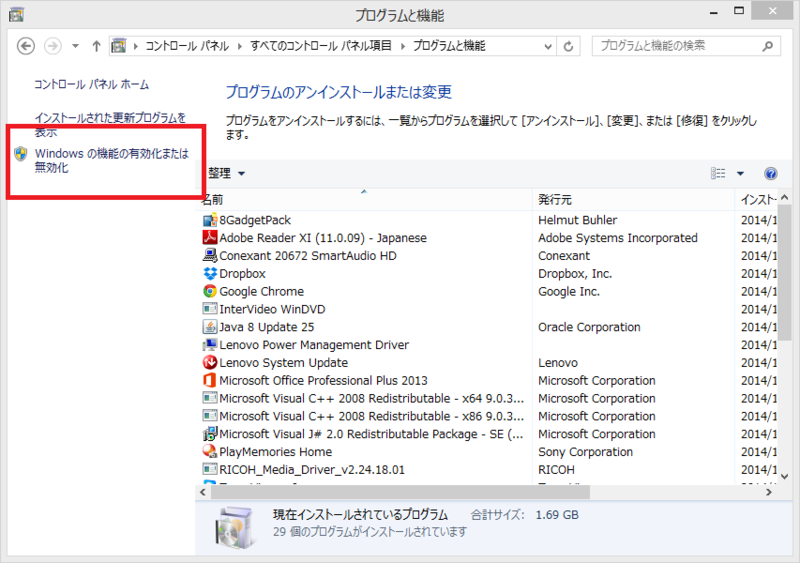Click the 8GadgetPack program icon
The height and width of the screenshot is (563, 800).
[x=210, y=220]
